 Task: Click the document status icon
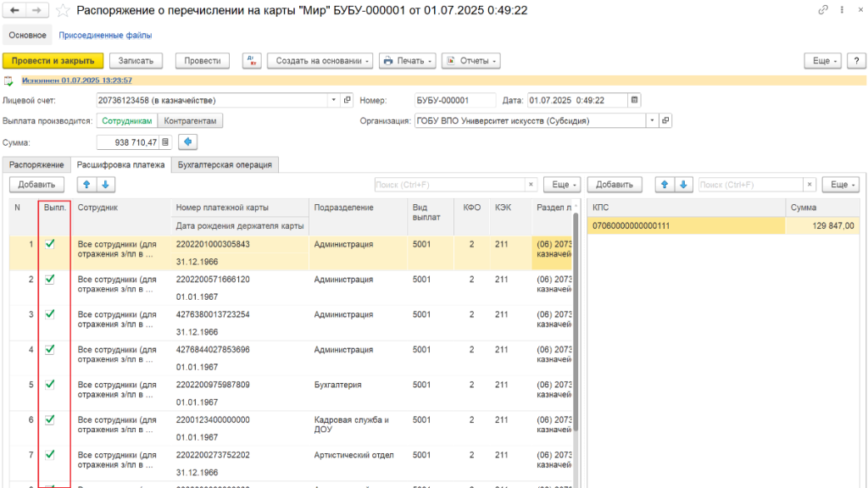click(x=8, y=81)
